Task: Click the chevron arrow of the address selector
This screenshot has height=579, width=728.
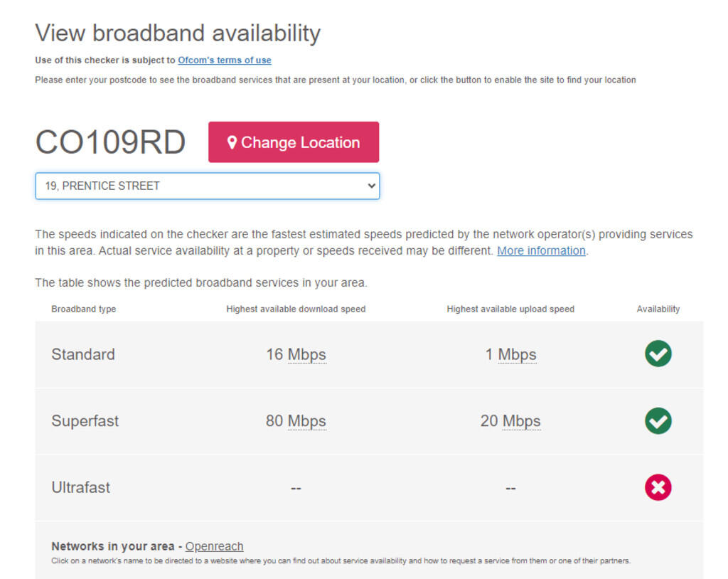Action: (x=370, y=186)
